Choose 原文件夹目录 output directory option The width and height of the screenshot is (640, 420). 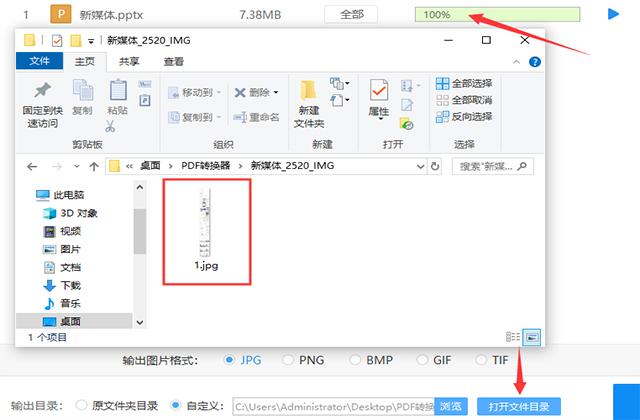click(81, 405)
